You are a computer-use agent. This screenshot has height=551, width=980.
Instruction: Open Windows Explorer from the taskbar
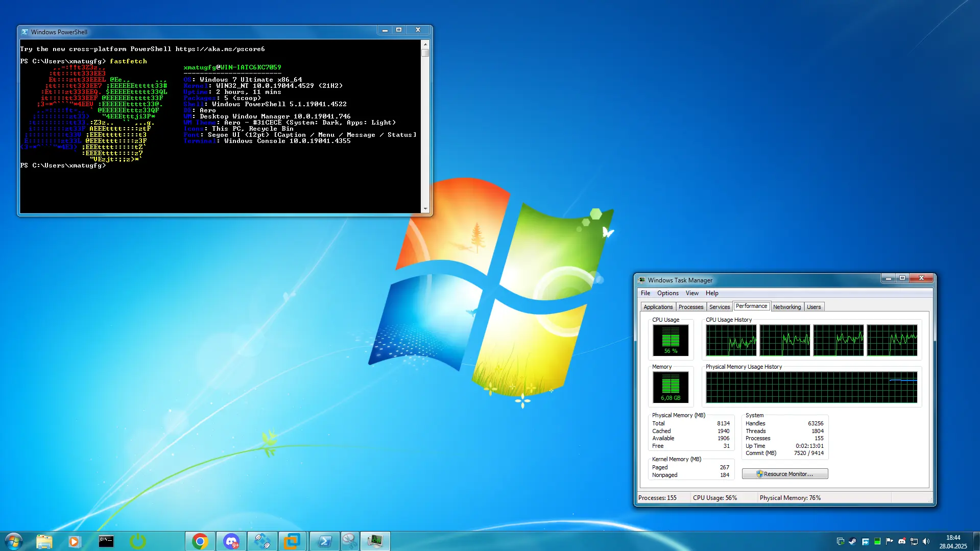44,541
